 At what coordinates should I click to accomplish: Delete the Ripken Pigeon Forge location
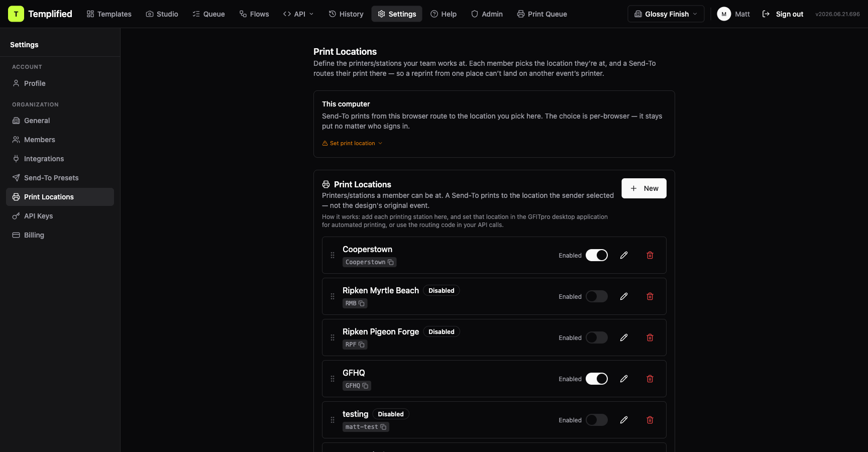650,337
